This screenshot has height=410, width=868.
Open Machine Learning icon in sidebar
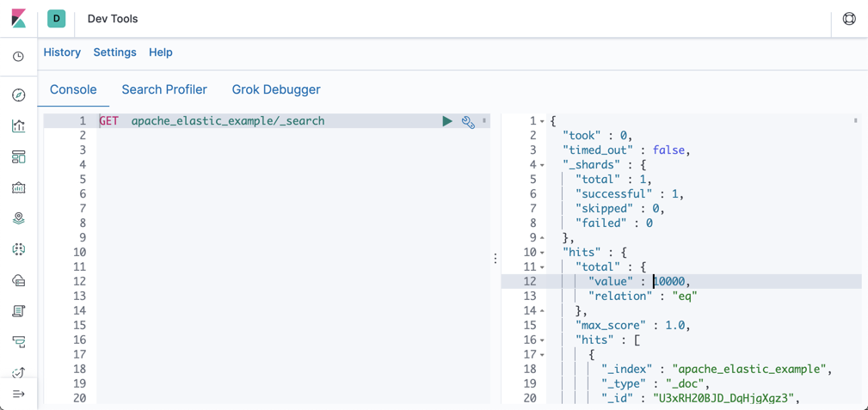pos(18,249)
